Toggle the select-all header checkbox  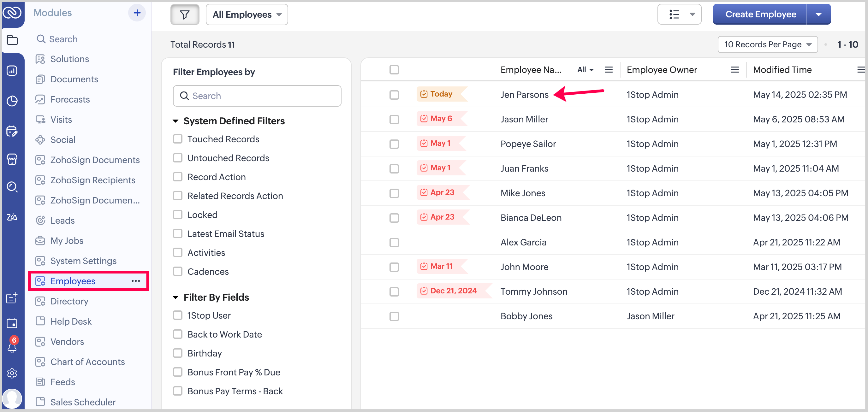pos(394,70)
